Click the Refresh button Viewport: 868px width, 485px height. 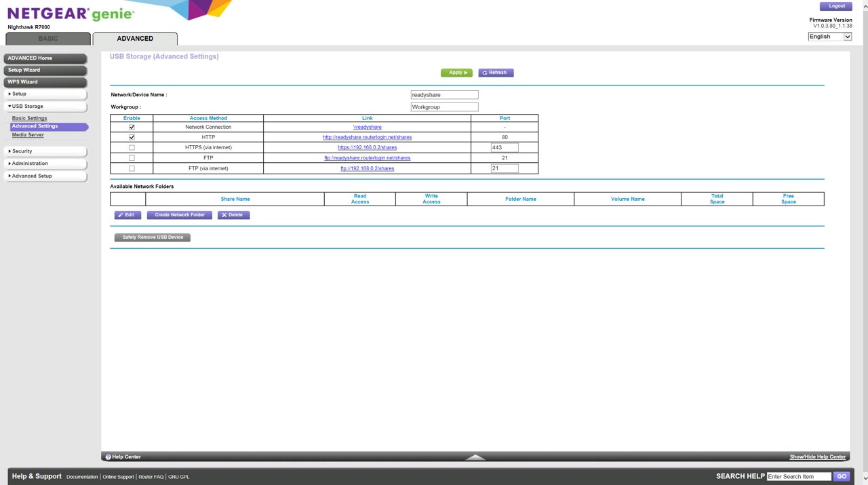click(x=496, y=73)
